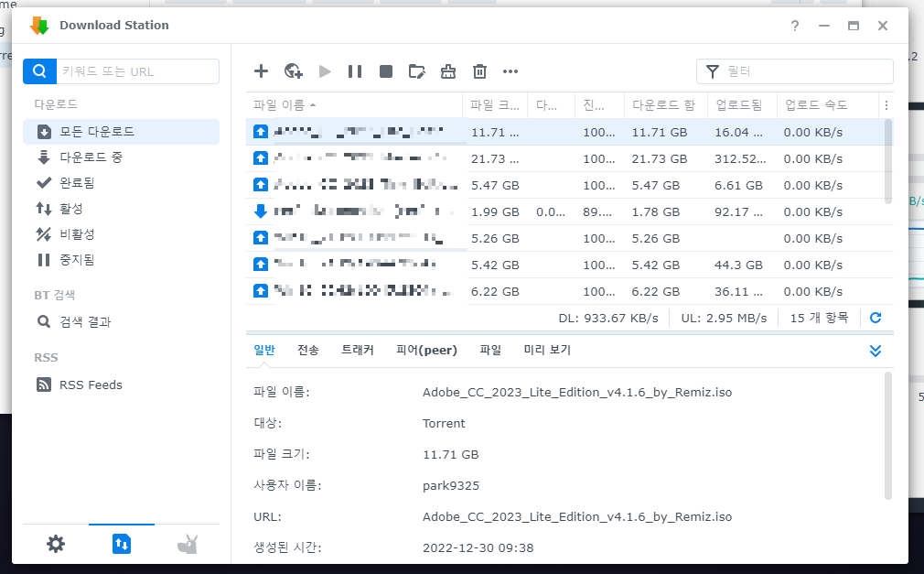Collapse the details panel with double chevron
The height and width of the screenshot is (574, 924).
pyautogui.click(x=876, y=351)
